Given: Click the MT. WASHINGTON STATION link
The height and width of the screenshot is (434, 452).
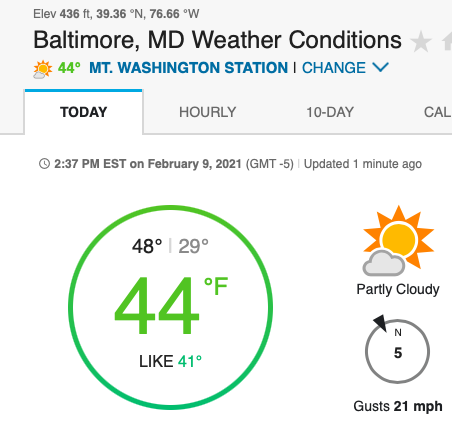Looking at the screenshot, I should [x=189, y=68].
